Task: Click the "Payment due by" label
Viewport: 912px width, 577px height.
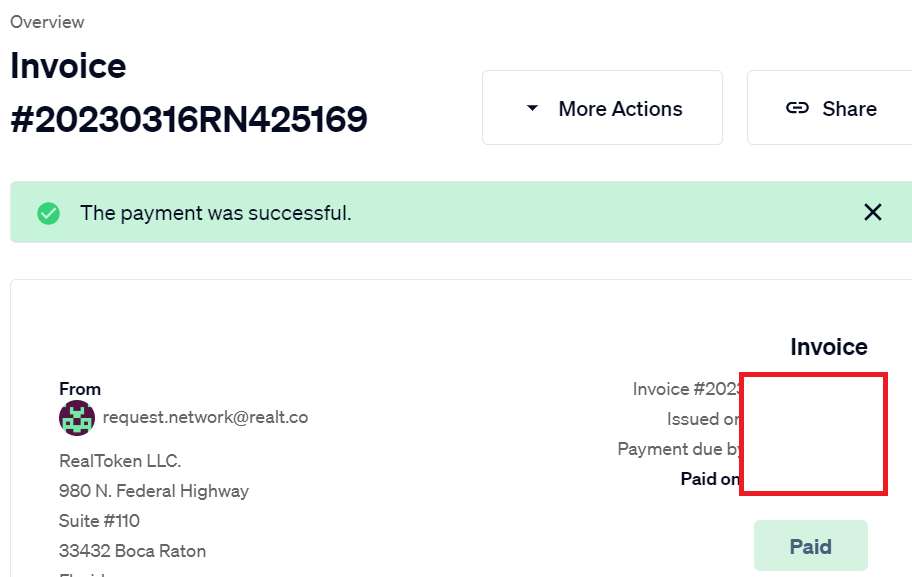Action: [x=679, y=449]
